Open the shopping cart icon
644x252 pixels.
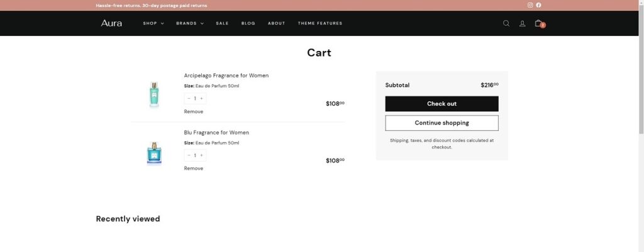pos(538,23)
